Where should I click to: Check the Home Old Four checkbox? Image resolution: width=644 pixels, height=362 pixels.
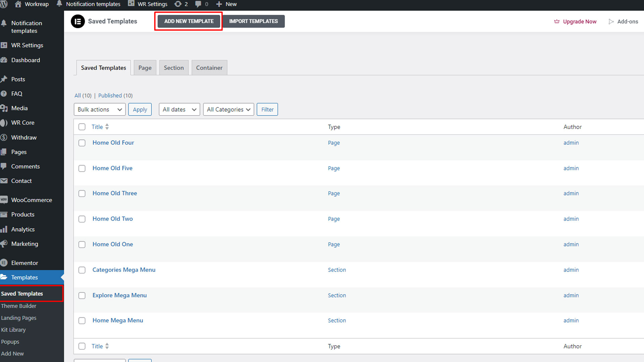point(82,143)
